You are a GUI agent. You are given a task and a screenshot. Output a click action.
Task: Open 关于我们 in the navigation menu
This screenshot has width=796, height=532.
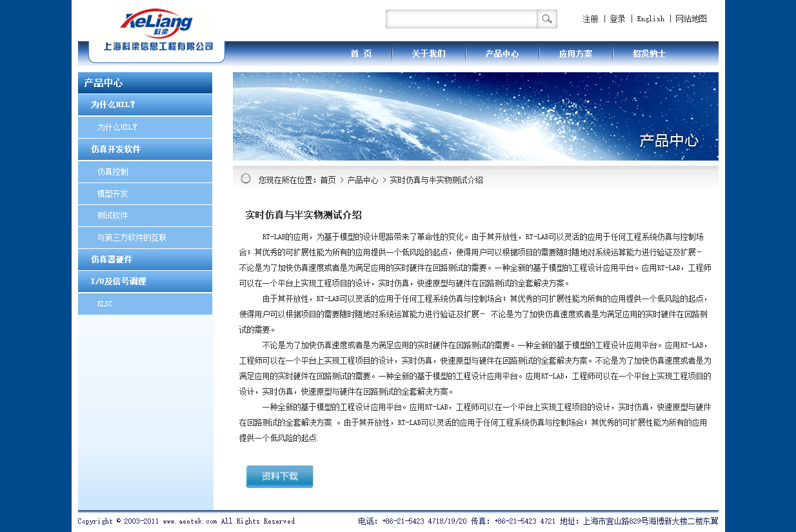pyautogui.click(x=428, y=54)
